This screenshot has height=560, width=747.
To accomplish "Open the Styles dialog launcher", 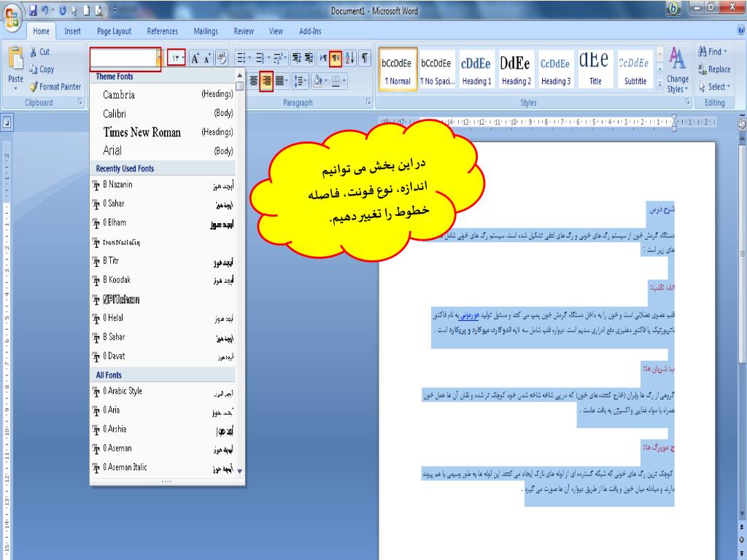I will 687,102.
